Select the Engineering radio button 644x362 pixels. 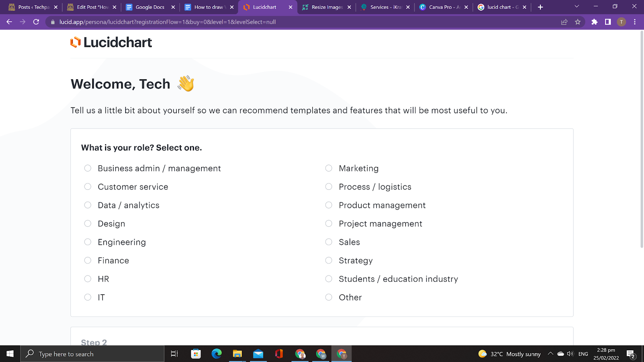tap(88, 242)
